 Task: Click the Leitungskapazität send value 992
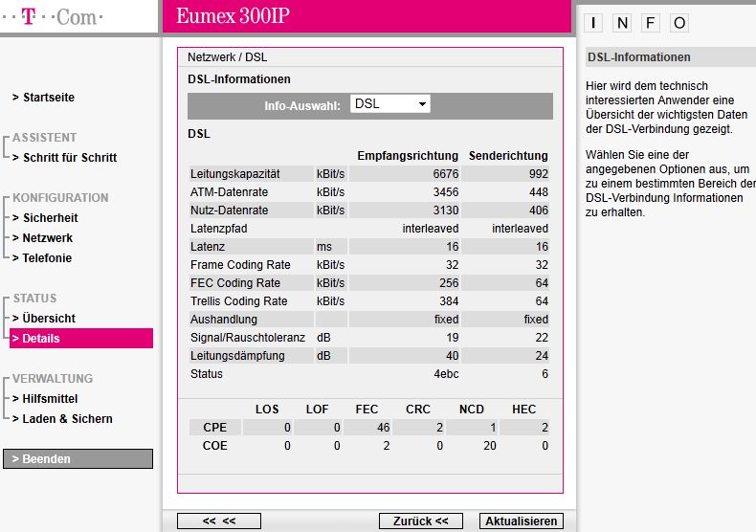coord(538,174)
